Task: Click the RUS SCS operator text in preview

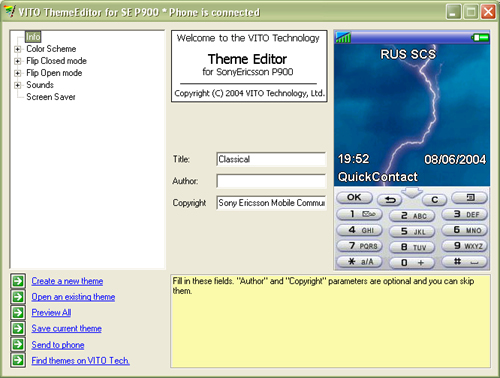Action: point(408,54)
